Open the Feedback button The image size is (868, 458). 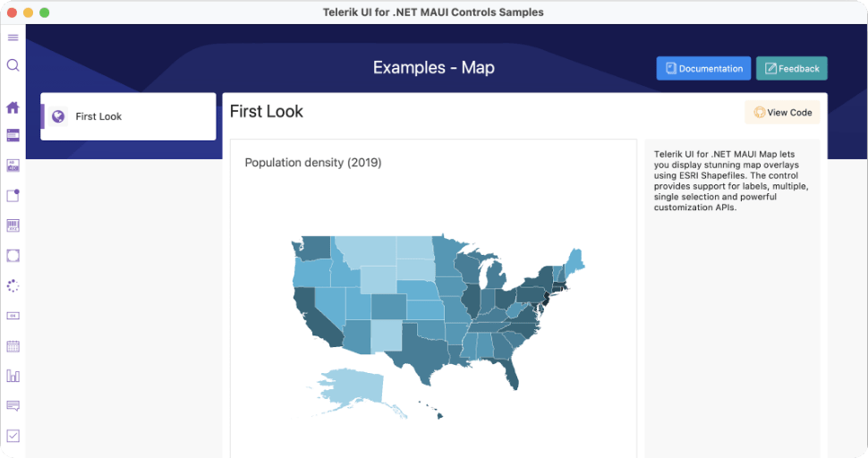pos(791,69)
